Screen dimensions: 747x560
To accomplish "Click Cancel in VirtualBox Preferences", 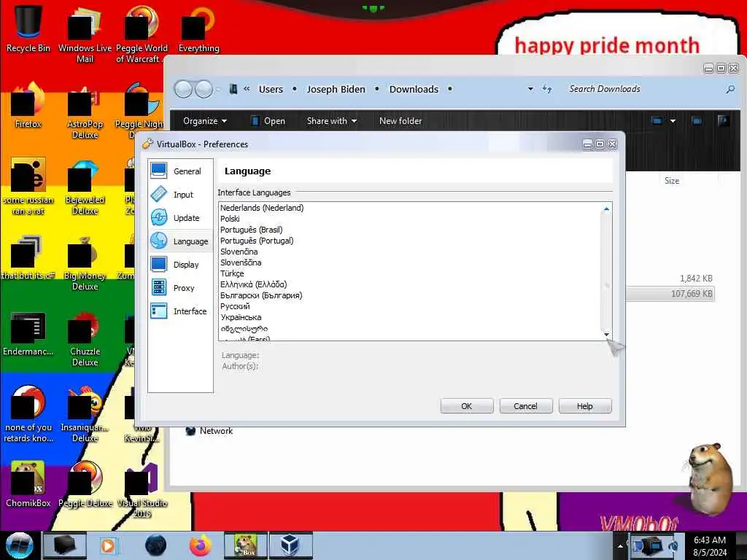I will pyautogui.click(x=525, y=406).
